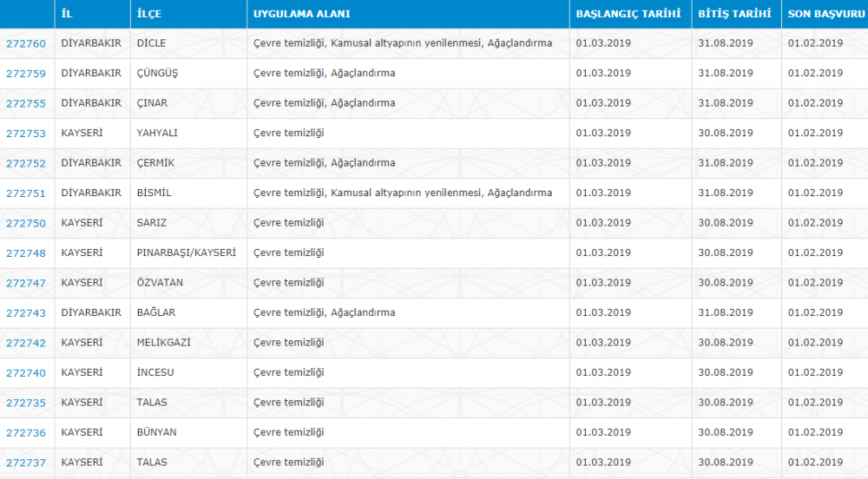The image size is (868, 479).
Task: Click the BAŞLANGIÇ TARİHİ column header
Action: pyautogui.click(x=628, y=14)
